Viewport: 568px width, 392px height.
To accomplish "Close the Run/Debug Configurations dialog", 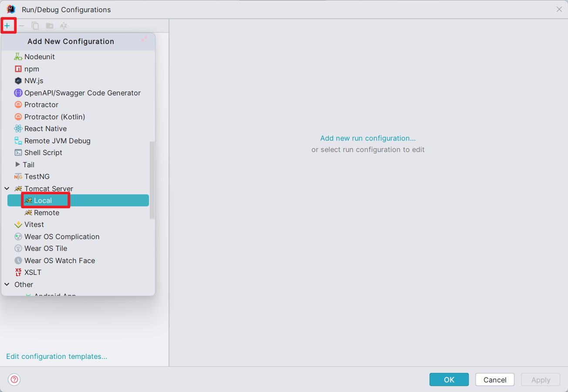I will 559,9.
